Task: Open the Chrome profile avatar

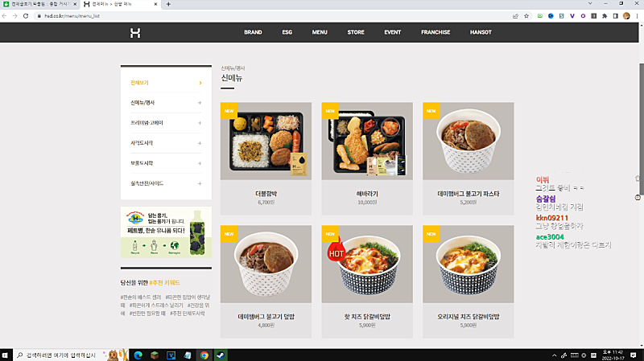Action: tap(626, 16)
